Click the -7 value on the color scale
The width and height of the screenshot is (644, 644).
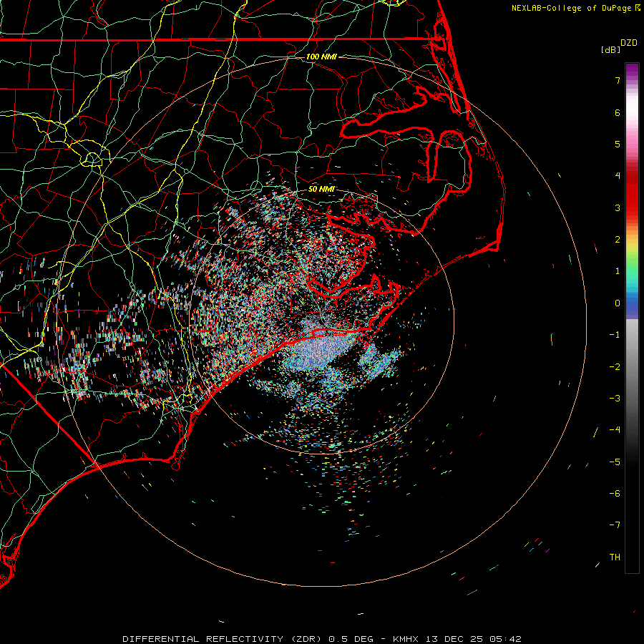point(615,525)
